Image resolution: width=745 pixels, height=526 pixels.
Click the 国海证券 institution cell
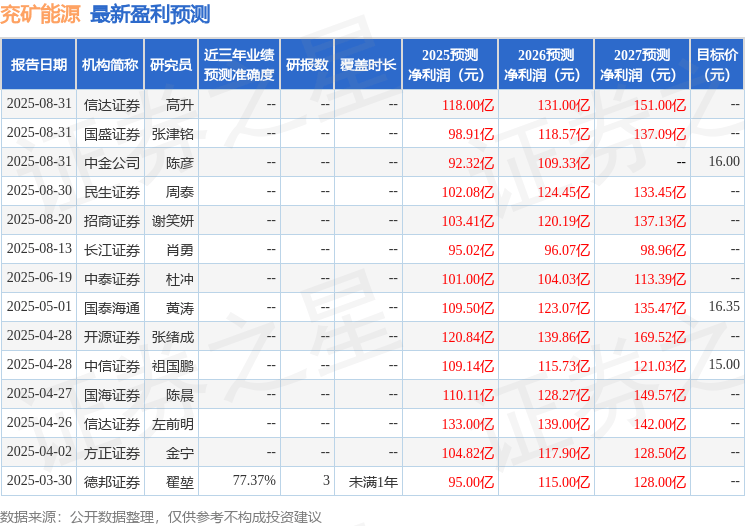(x=112, y=395)
